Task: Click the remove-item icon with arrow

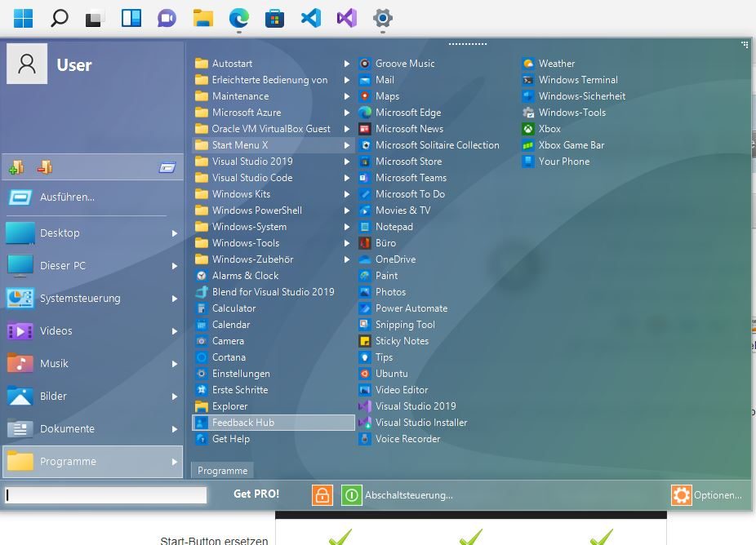Action: click(x=45, y=167)
